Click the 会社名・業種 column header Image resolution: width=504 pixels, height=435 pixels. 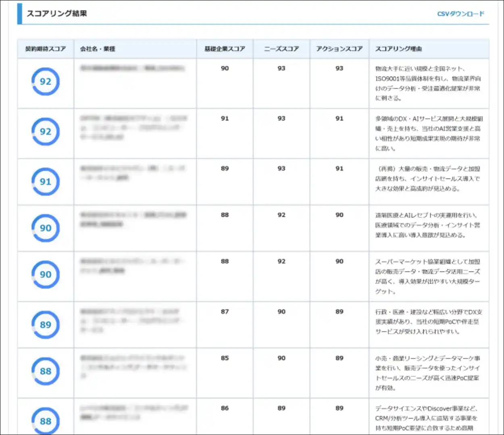(97, 49)
